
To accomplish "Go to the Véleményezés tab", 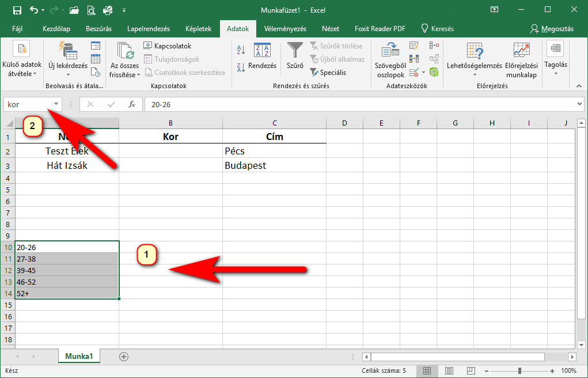I will coord(285,29).
